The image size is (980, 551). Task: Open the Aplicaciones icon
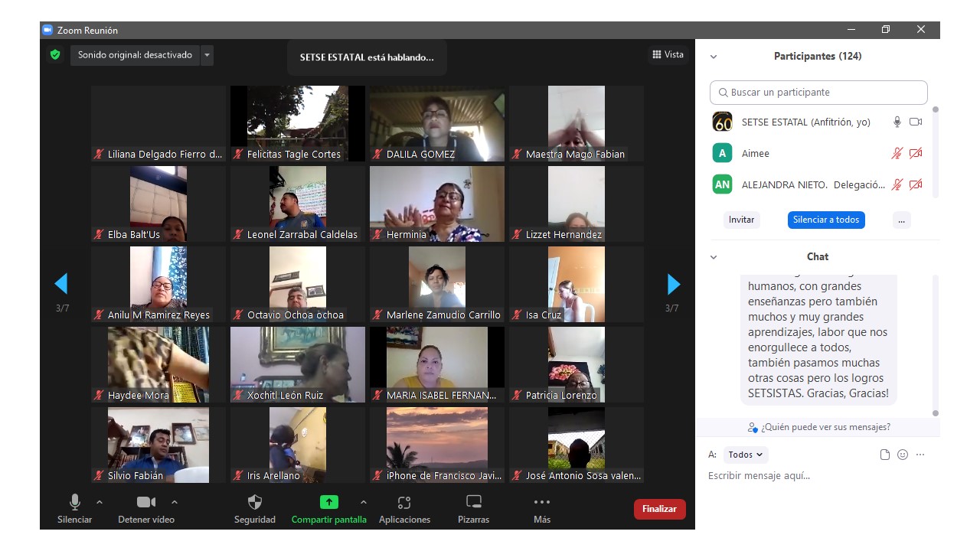tap(404, 503)
